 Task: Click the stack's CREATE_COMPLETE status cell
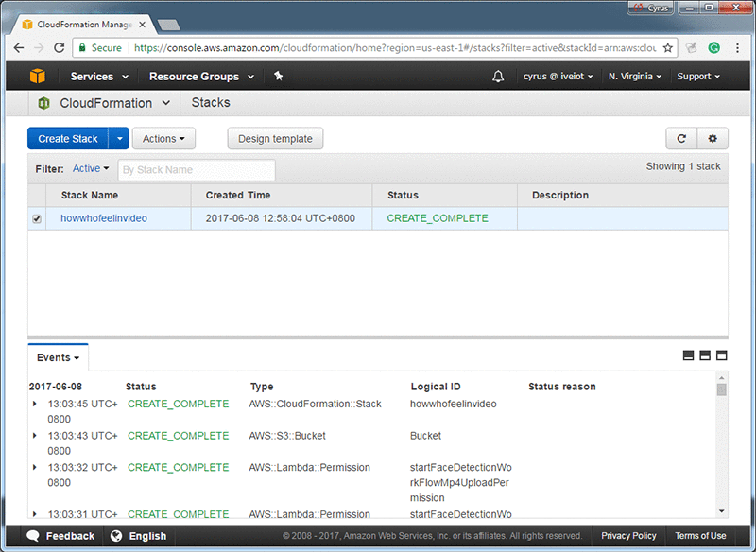pyautogui.click(x=438, y=218)
